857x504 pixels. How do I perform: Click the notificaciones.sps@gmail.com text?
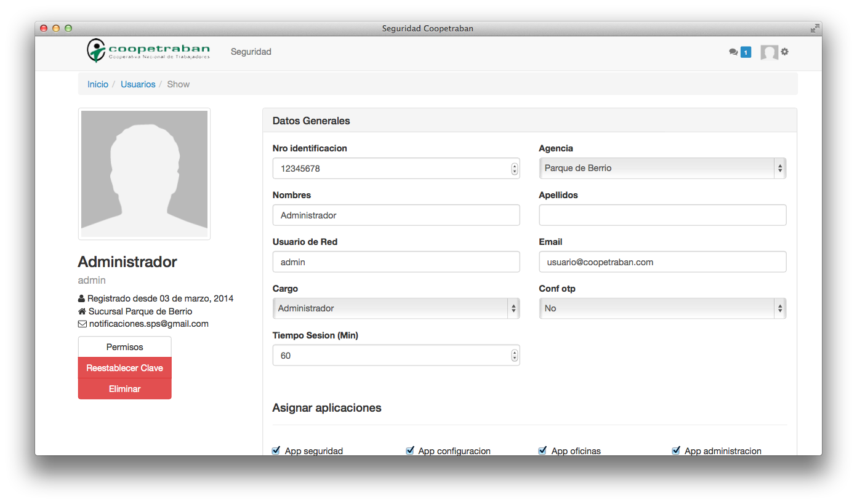click(x=149, y=324)
